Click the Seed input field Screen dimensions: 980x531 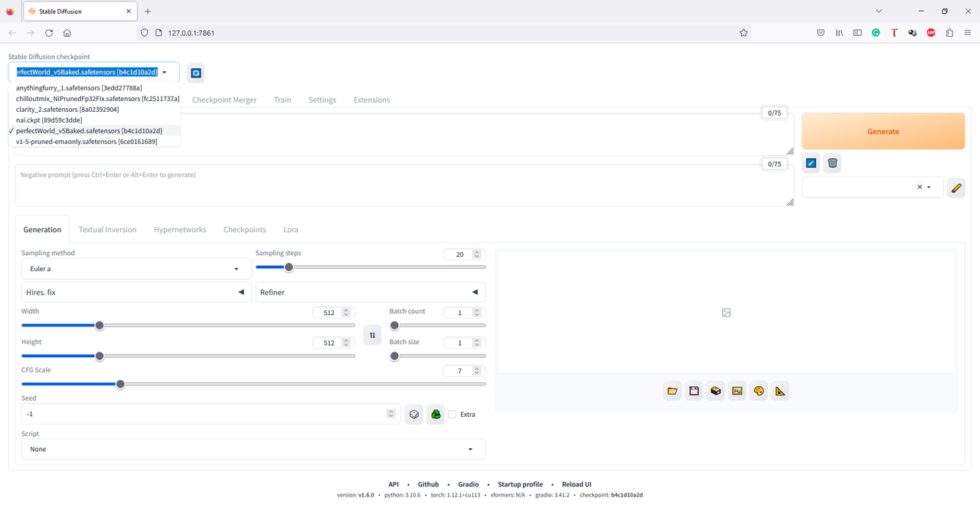coord(211,415)
